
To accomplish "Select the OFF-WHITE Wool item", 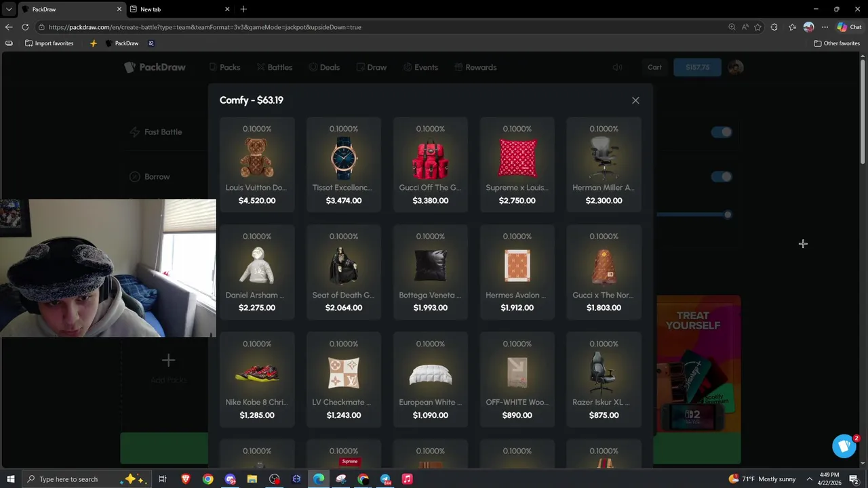I will tap(517, 380).
